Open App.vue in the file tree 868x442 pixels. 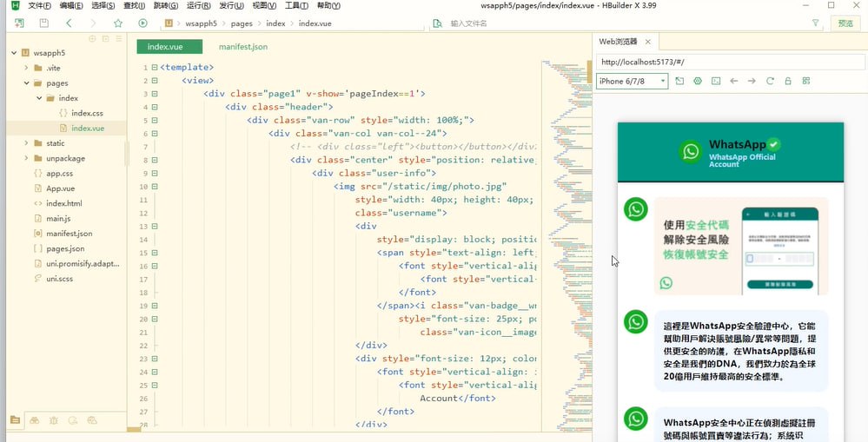[x=60, y=188]
